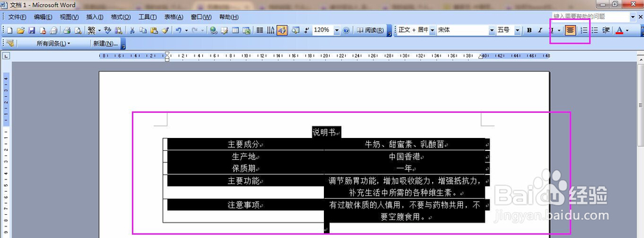The image size is (644, 238).
Task: Open the 窗口(W) menu
Action: pyautogui.click(x=201, y=17)
